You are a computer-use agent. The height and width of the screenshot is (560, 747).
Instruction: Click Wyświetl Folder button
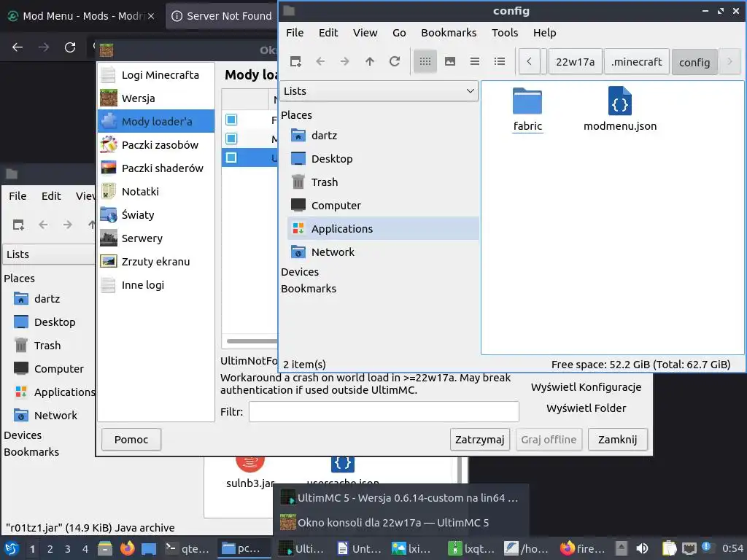click(x=586, y=408)
